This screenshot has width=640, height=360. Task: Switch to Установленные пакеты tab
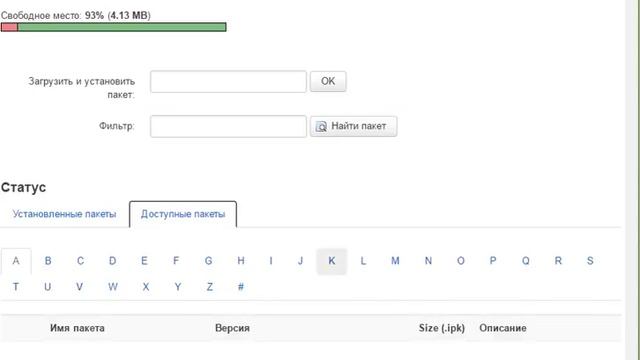64,214
